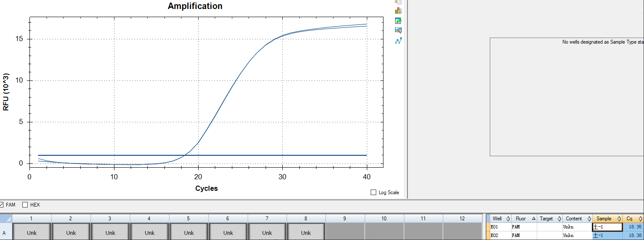Click empty Target cell in E01 row

(550, 227)
